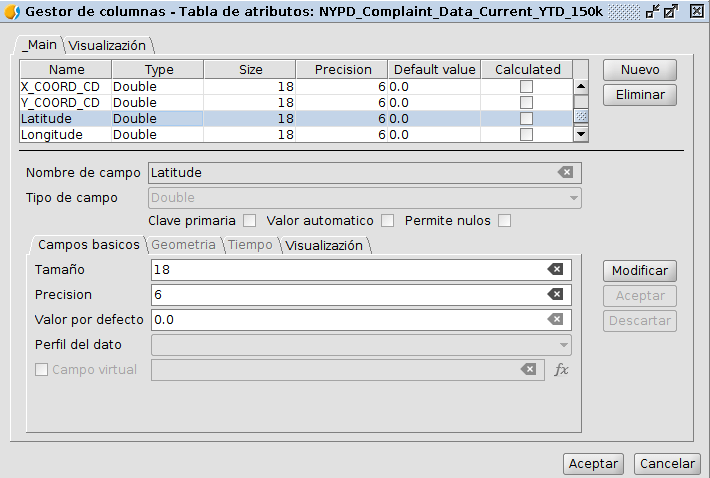Select the Campos basicos tab
710x478 pixels.
(88, 245)
